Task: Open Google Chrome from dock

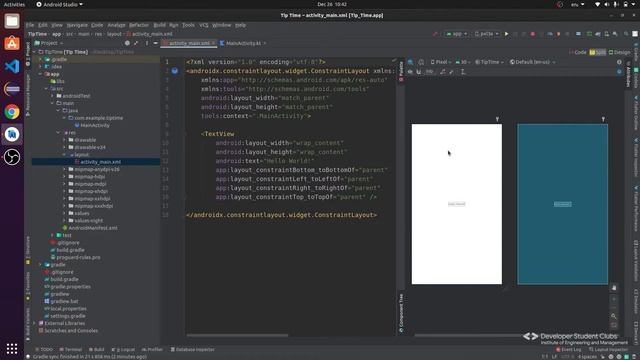Action: [12, 111]
